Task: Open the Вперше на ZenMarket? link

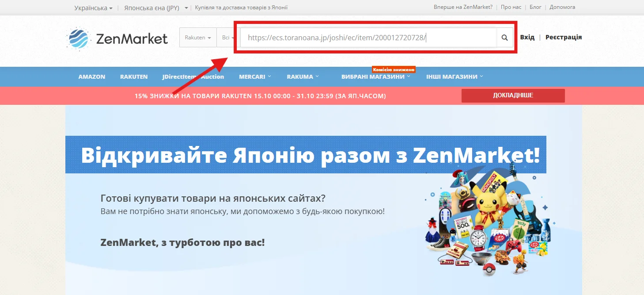Action: [x=463, y=7]
